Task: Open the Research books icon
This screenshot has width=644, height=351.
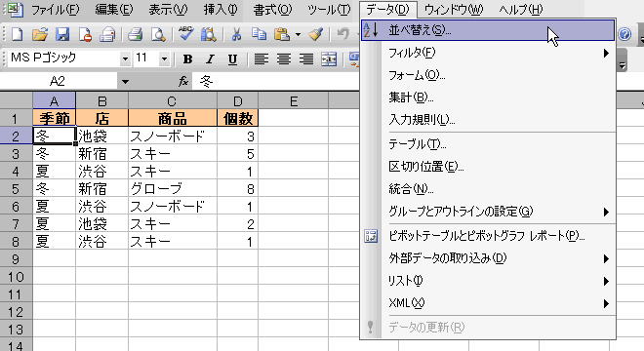Action: 209,34
